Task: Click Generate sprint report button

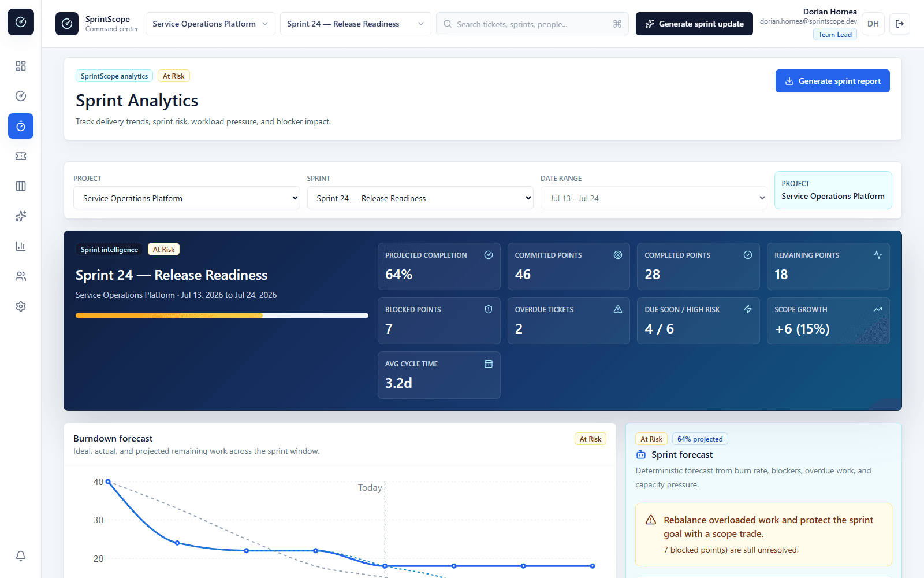Action: 833,81
